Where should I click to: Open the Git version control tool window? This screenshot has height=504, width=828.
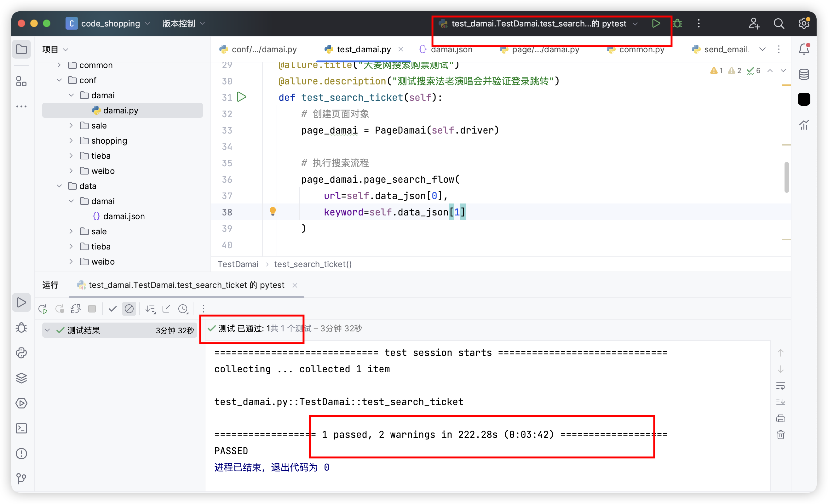click(x=21, y=478)
